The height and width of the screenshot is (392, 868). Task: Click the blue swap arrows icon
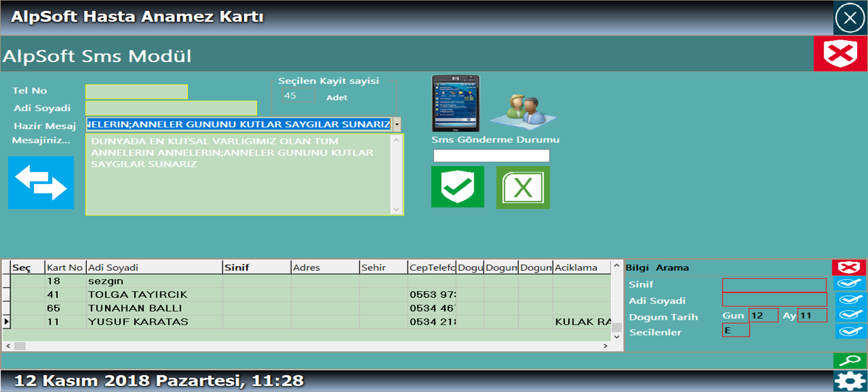41,183
